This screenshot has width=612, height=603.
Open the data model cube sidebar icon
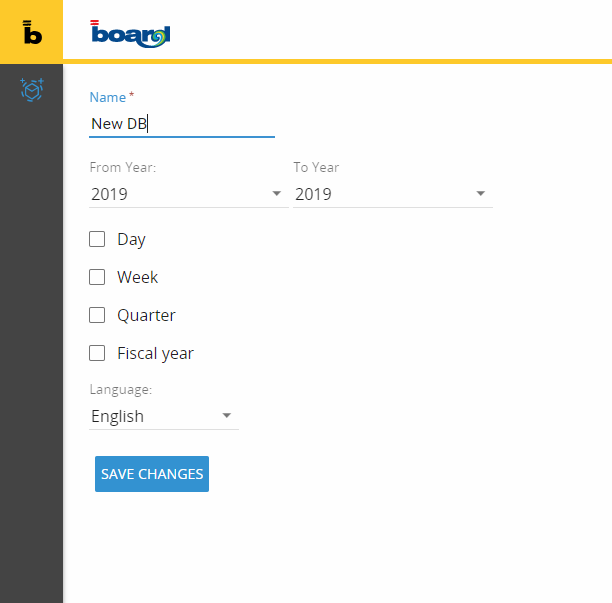32,90
